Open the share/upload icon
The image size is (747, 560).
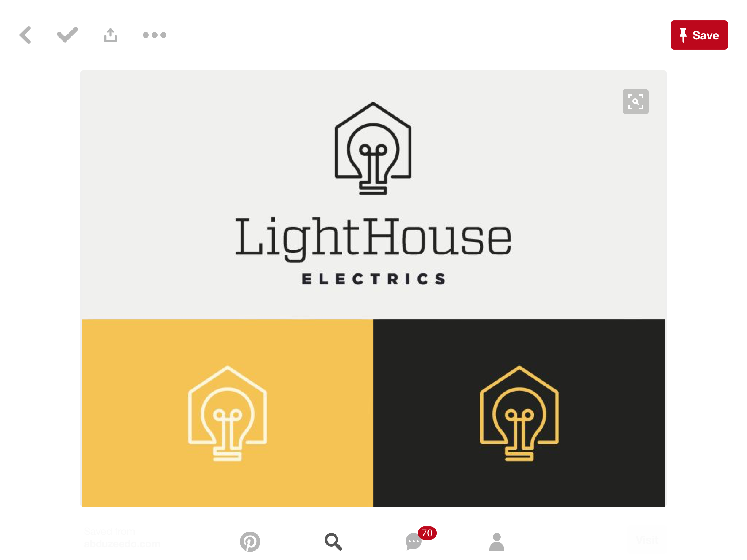pos(111,35)
